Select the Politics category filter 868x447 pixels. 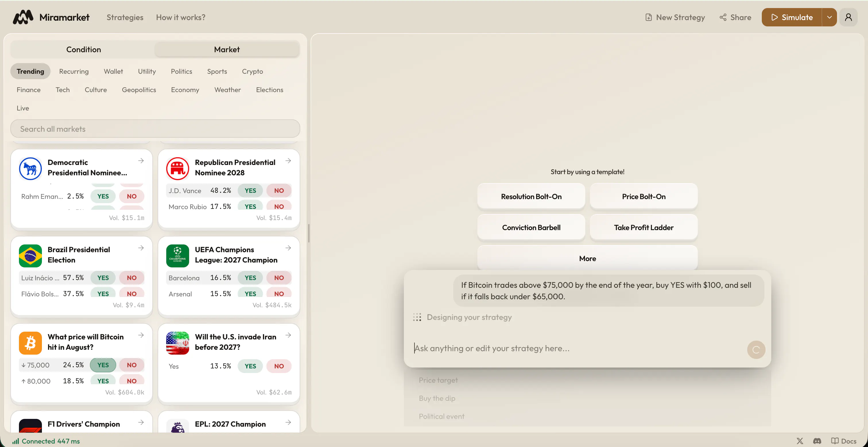(x=181, y=71)
